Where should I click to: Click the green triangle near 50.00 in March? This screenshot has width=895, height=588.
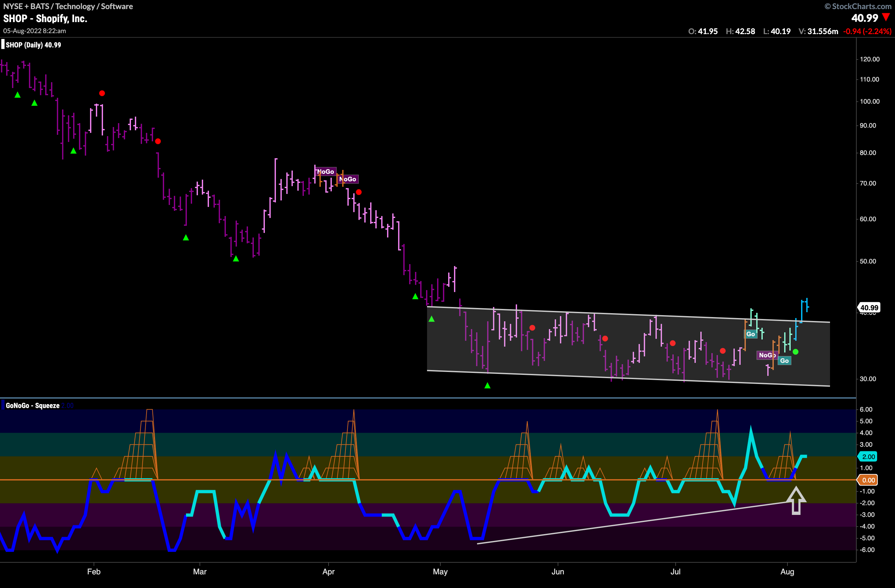pyautogui.click(x=236, y=259)
